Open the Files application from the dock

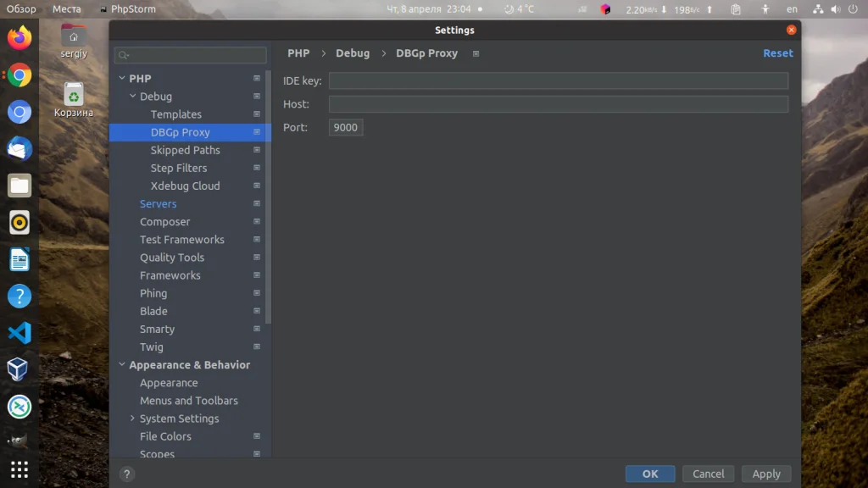pyautogui.click(x=19, y=185)
